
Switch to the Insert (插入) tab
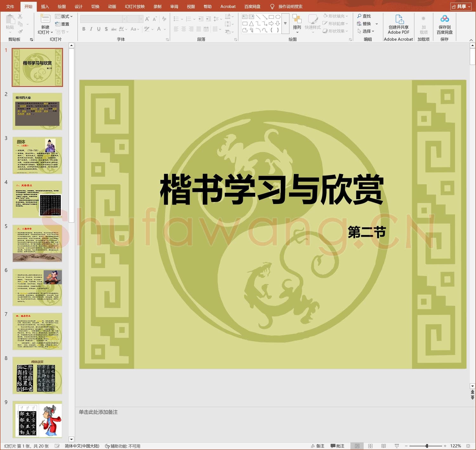[45, 6]
